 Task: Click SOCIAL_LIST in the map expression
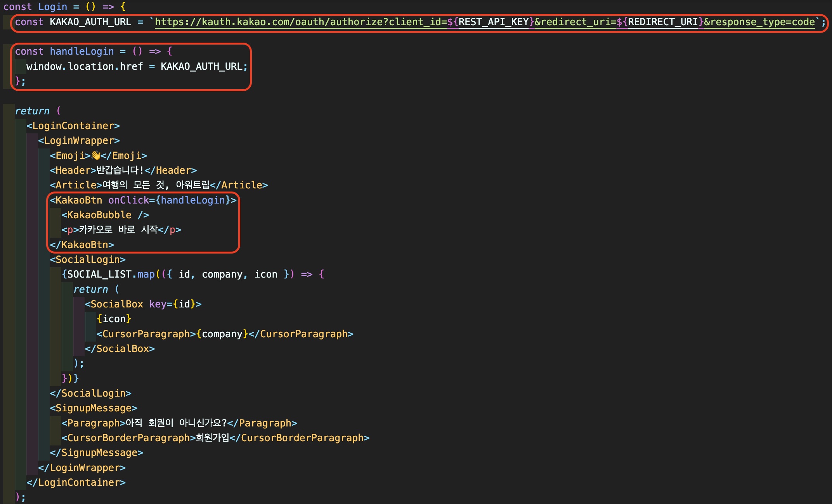pyautogui.click(x=99, y=274)
